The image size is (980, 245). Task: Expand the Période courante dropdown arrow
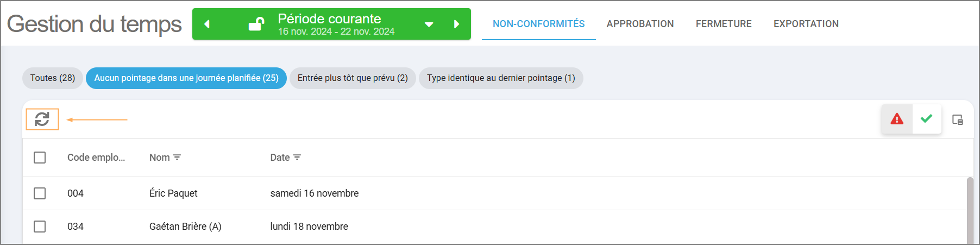tap(429, 24)
